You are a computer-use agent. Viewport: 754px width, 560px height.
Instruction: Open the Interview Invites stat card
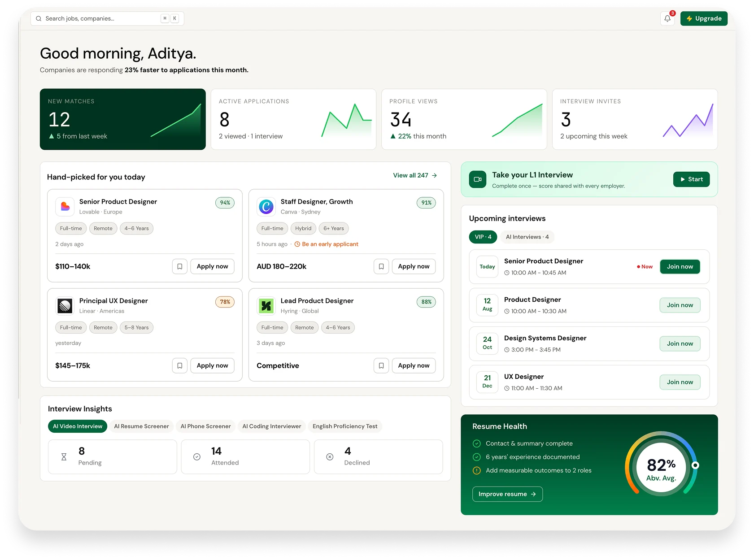pos(635,119)
